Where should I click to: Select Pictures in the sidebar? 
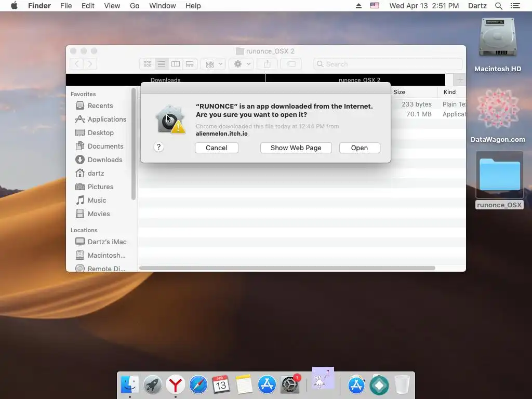[x=100, y=187]
